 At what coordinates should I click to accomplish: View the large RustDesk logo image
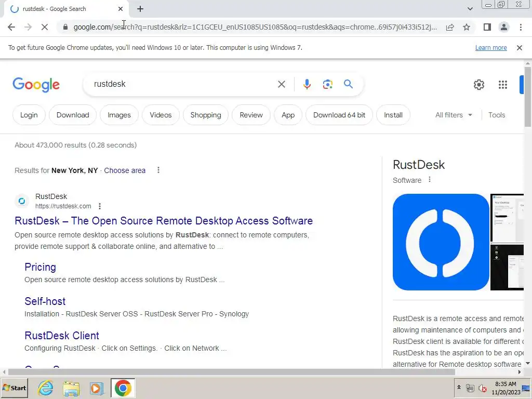click(x=441, y=242)
